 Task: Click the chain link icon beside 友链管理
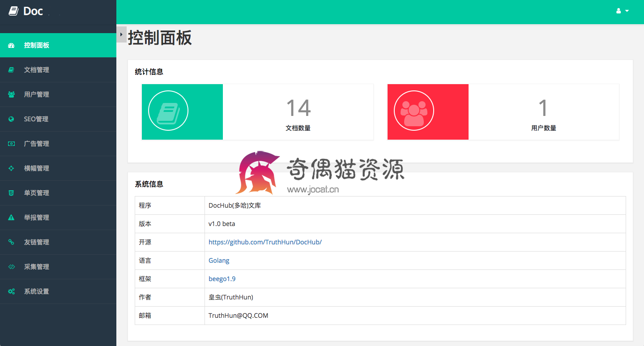12,242
